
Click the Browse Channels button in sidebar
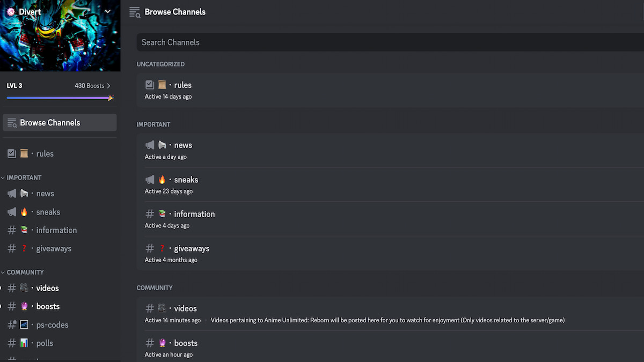coord(59,122)
